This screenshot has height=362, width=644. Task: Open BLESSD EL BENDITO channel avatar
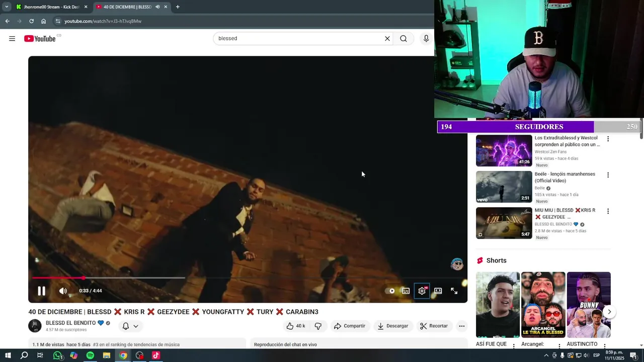pos(35,326)
